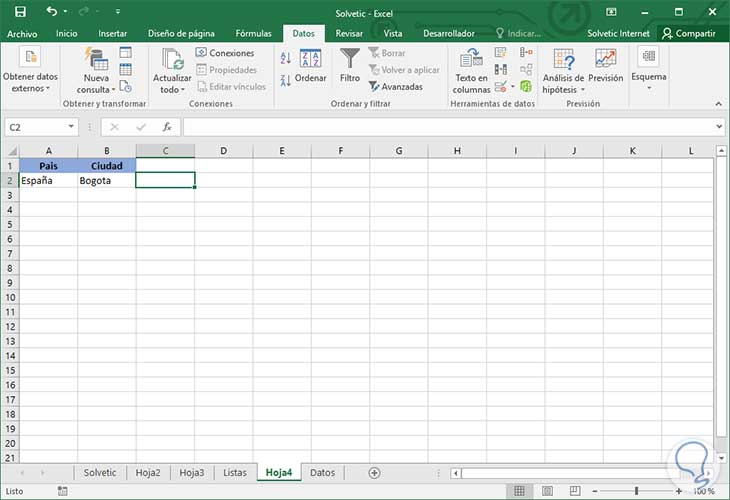
Task: Click the Quitar duplicados icon
Action: click(500, 70)
